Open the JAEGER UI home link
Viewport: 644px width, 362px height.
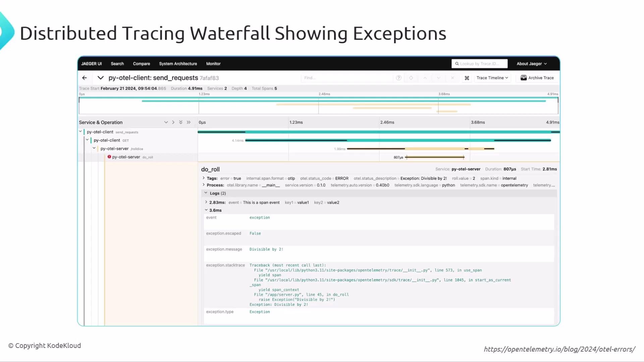91,64
